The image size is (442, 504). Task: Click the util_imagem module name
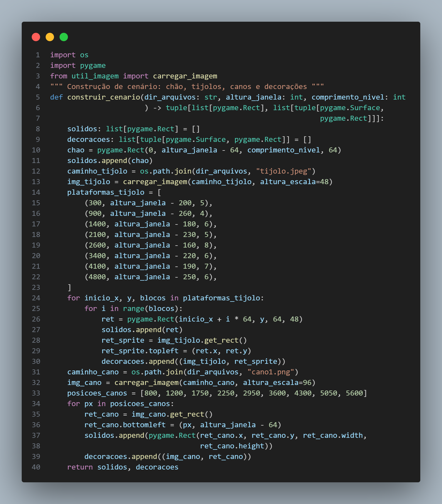[95, 76]
